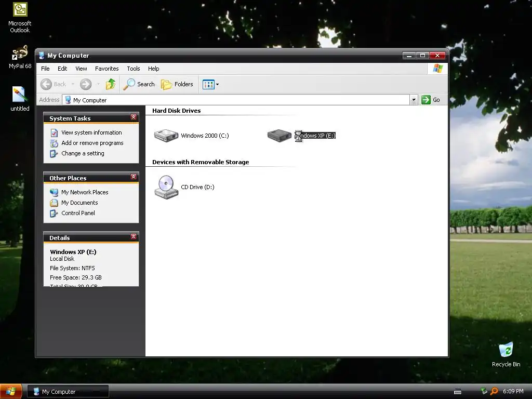This screenshot has width=532, height=399.
Task: Minimize the My Computer window
Action: (409, 55)
